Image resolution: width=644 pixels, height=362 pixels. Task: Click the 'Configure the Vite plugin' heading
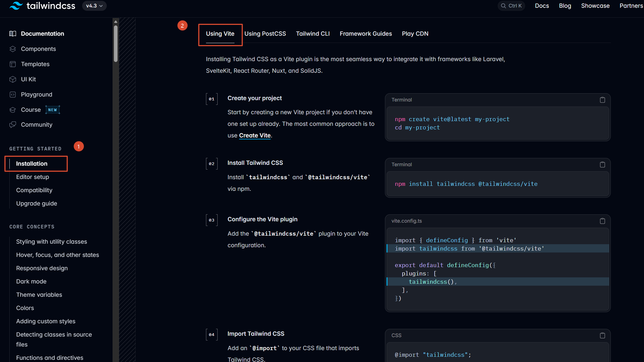click(262, 219)
